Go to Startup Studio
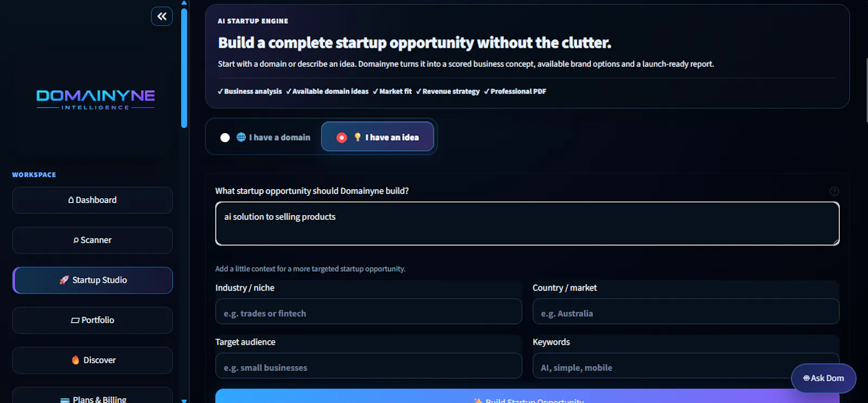This screenshot has height=403, width=868. tap(92, 280)
